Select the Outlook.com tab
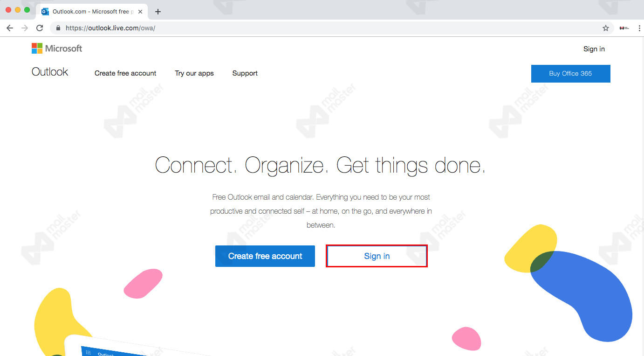Image resolution: width=644 pixels, height=356 pixels. click(92, 12)
